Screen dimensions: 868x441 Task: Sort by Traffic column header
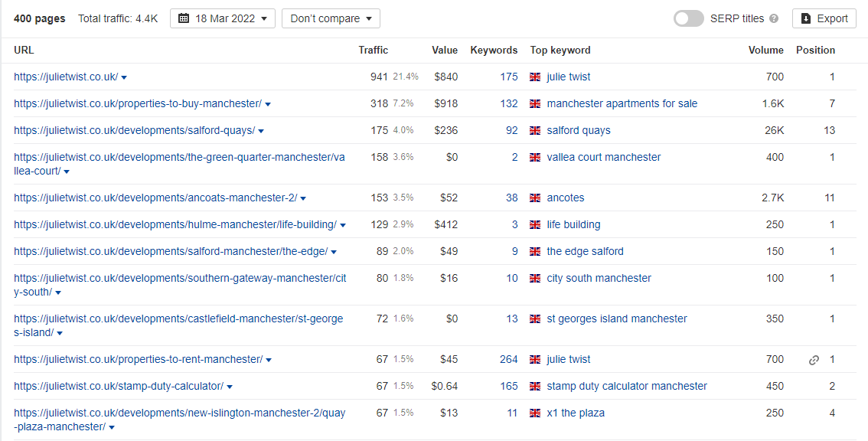[373, 50]
